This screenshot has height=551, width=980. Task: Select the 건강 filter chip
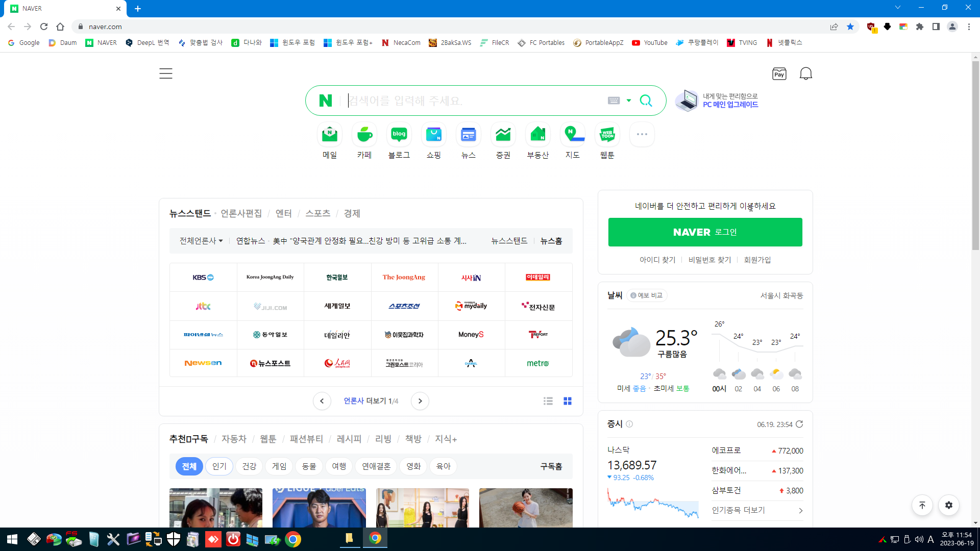[x=249, y=466]
